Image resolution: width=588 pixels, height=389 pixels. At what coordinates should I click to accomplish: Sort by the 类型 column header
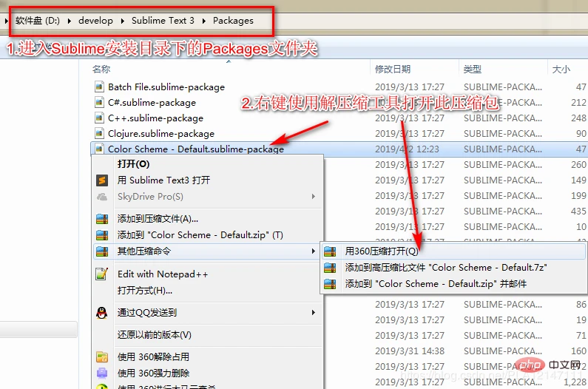point(473,70)
